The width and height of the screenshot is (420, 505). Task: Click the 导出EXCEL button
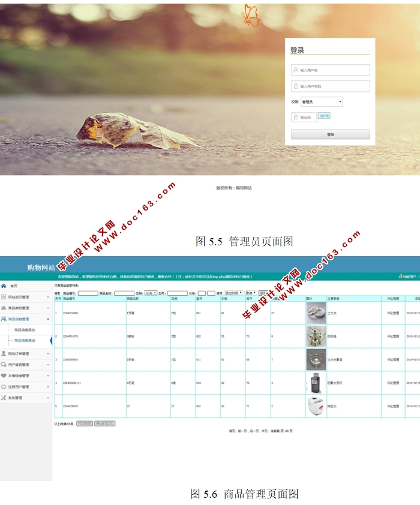click(104, 423)
